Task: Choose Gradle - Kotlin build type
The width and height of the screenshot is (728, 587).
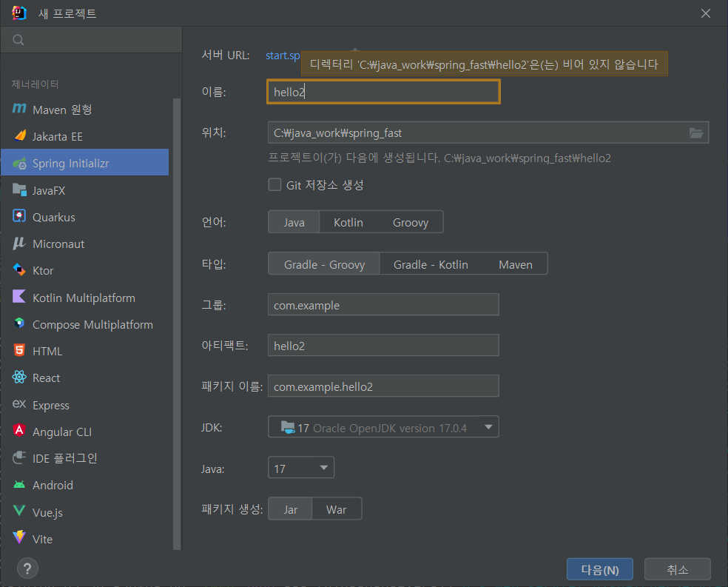Action: (431, 264)
